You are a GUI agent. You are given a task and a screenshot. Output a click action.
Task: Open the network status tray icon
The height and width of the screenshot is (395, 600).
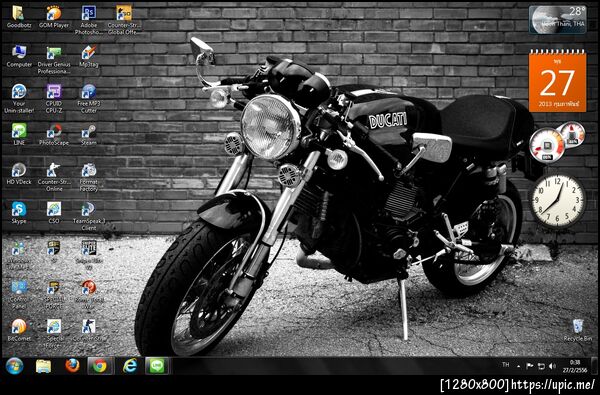pyautogui.click(x=541, y=366)
